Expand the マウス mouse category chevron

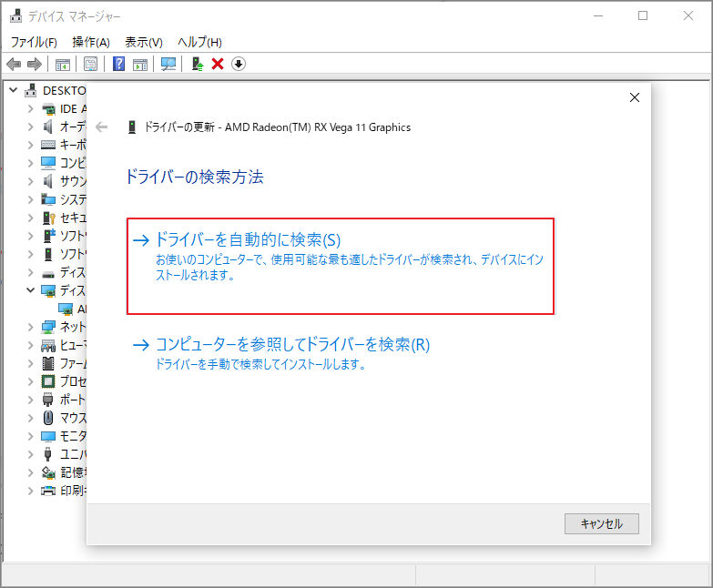point(30,418)
